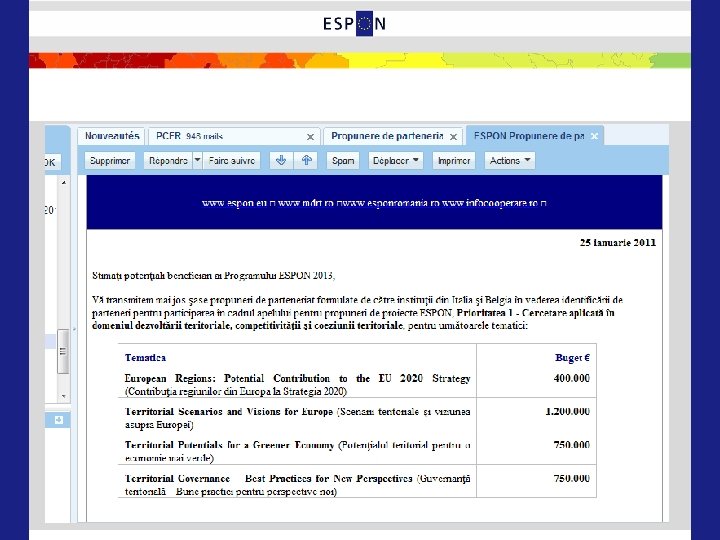Select the Territorial Governance Best Practices text
The width and height of the screenshot is (720, 540).
point(298,485)
